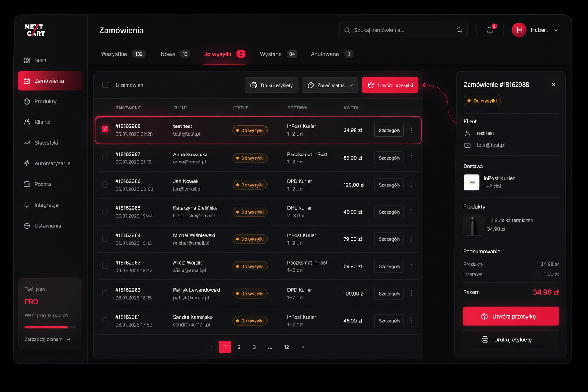Click total amount 34,98 zł under Razem

(x=546, y=292)
